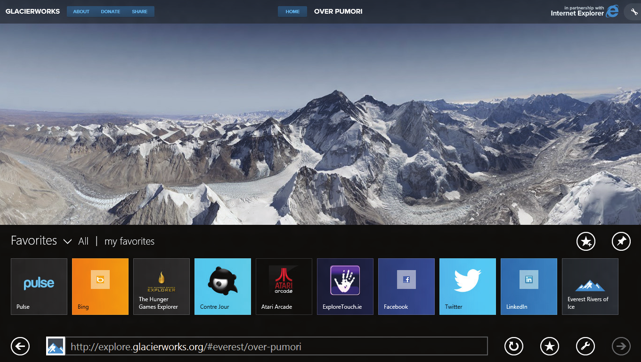Go back with the back arrow button
Screen dimensions: 641x362
(x=20, y=346)
